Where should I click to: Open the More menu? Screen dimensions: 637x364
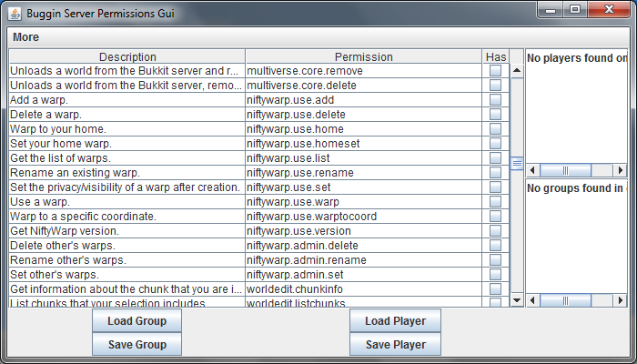point(26,37)
